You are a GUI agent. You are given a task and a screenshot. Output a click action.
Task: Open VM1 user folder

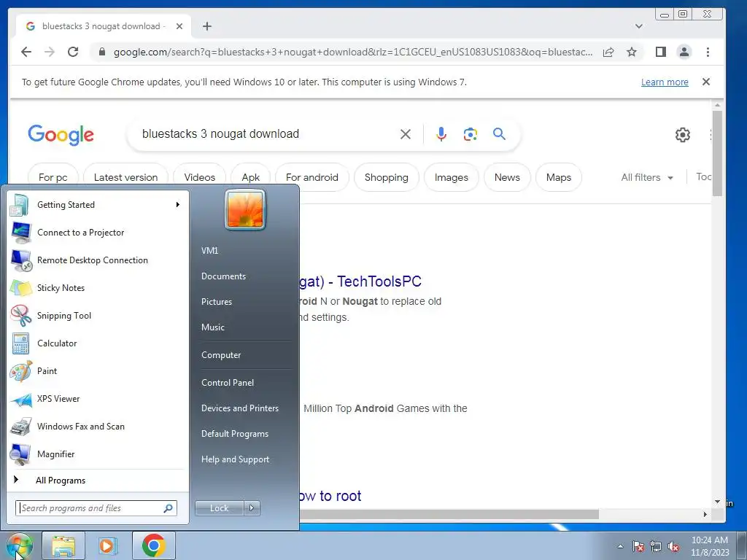(x=244, y=251)
